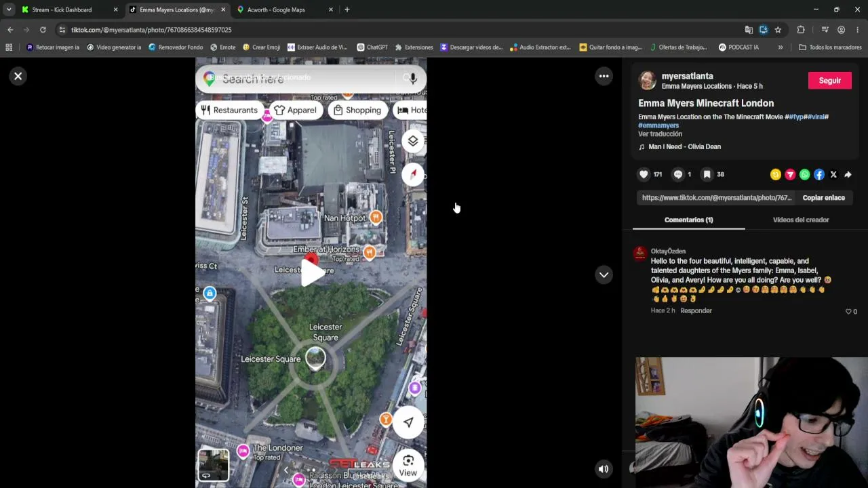Open the Removedor Fondo bookmark

[x=176, y=47]
